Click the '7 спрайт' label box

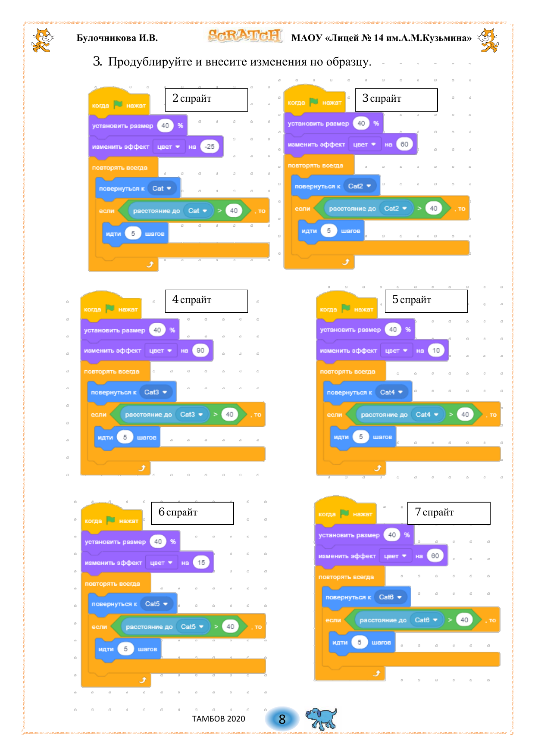(448, 513)
